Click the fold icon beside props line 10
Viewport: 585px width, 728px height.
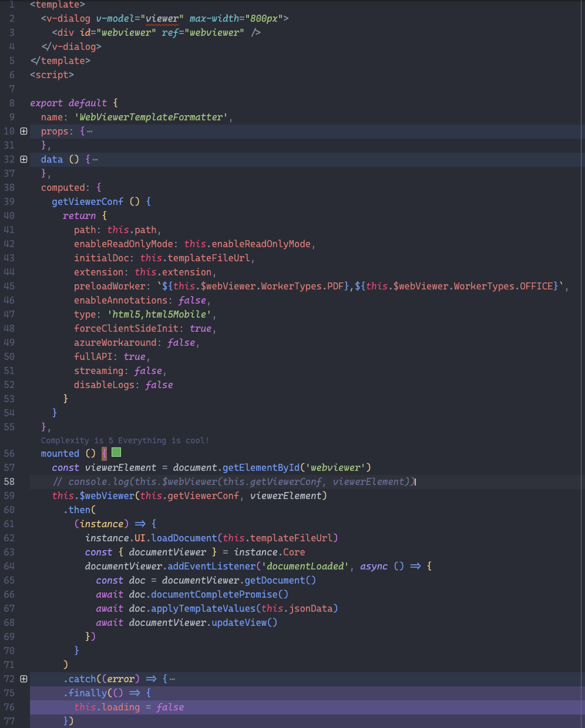coord(23,131)
